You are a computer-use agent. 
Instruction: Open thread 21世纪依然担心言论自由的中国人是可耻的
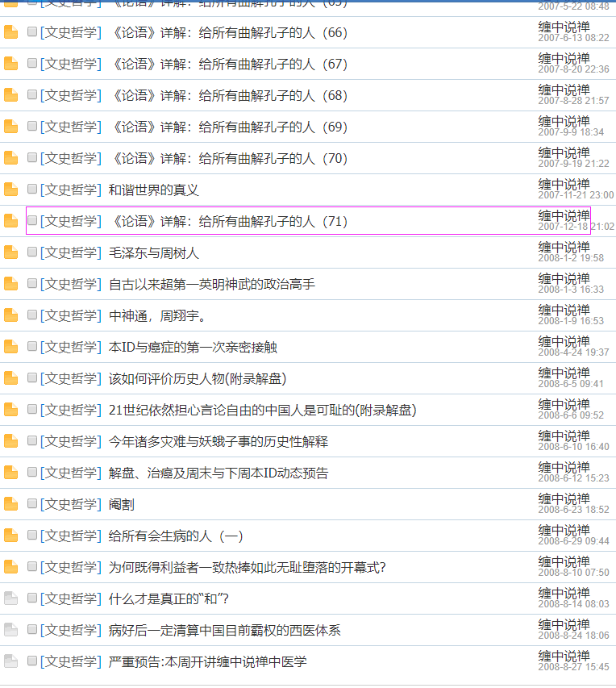point(262,411)
